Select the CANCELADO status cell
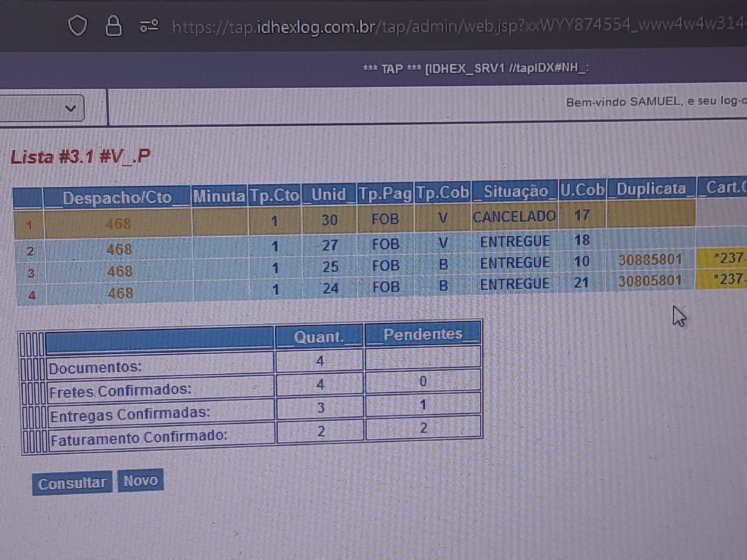 (514, 217)
